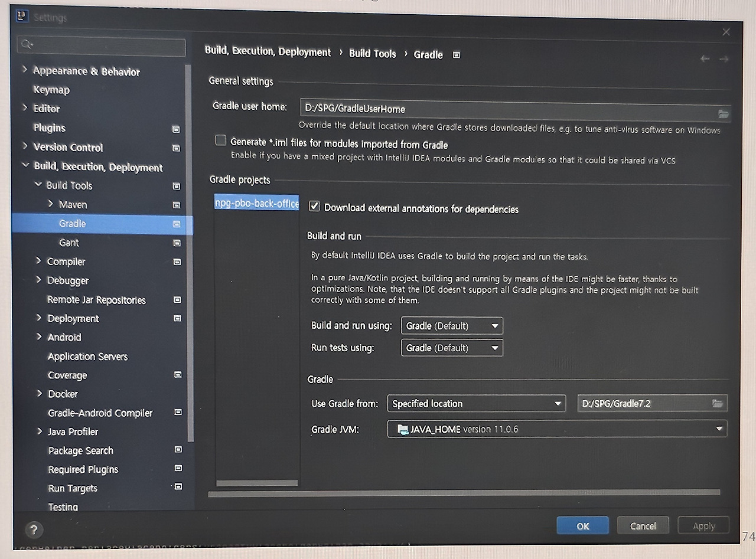The image size is (756, 559).
Task: Click the back navigation arrow at top right
Action: pyautogui.click(x=704, y=58)
